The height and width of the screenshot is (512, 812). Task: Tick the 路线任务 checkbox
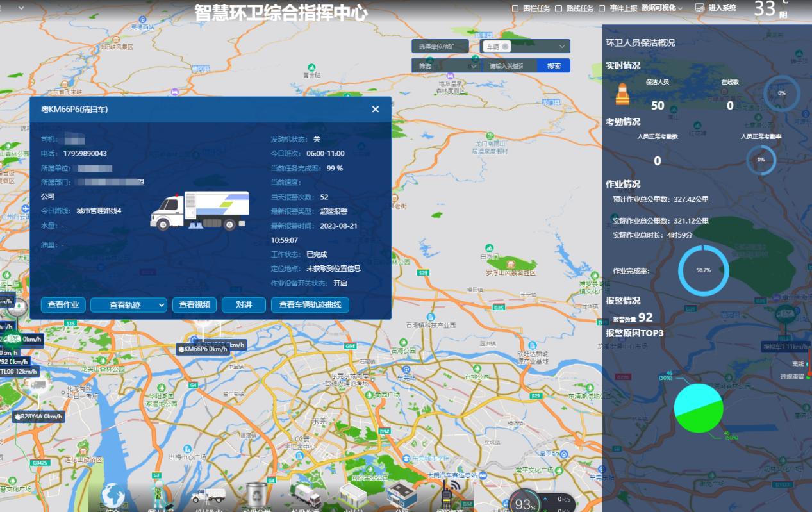click(x=559, y=8)
